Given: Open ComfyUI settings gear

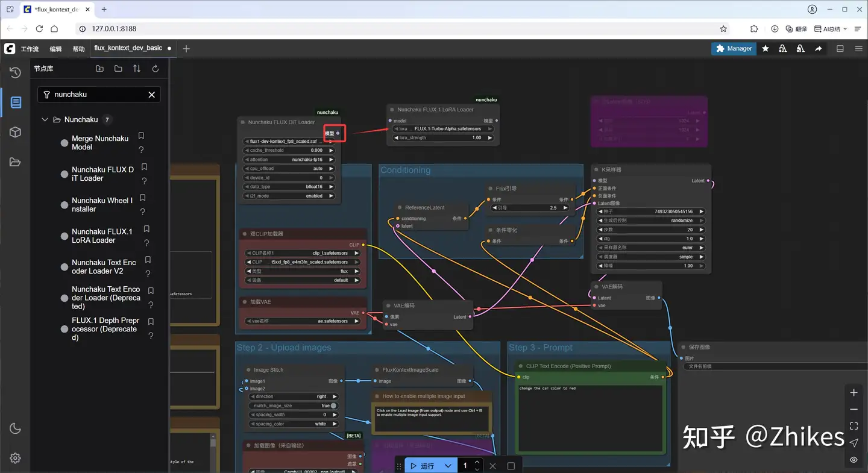Looking at the screenshot, I should click(15, 458).
